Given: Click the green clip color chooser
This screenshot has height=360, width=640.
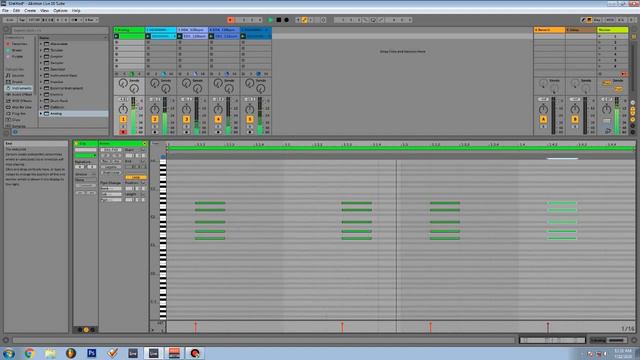Looking at the screenshot, I should [86, 156].
